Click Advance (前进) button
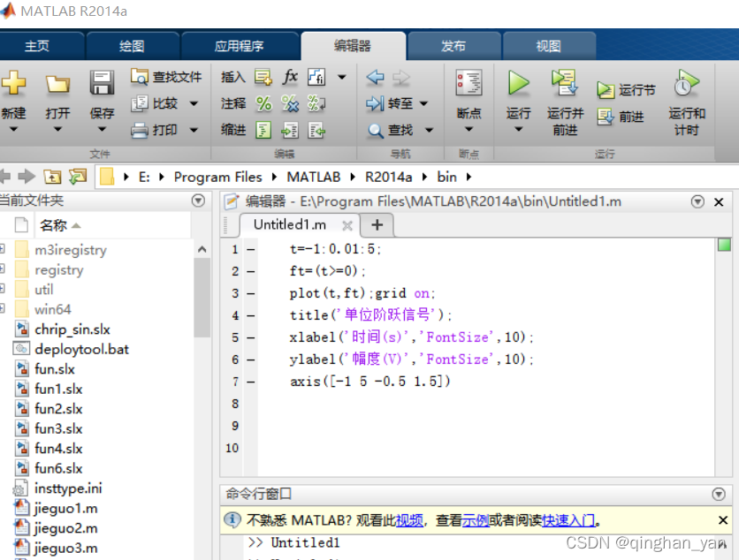This screenshot has width=739, height=560. click(621, 116)
